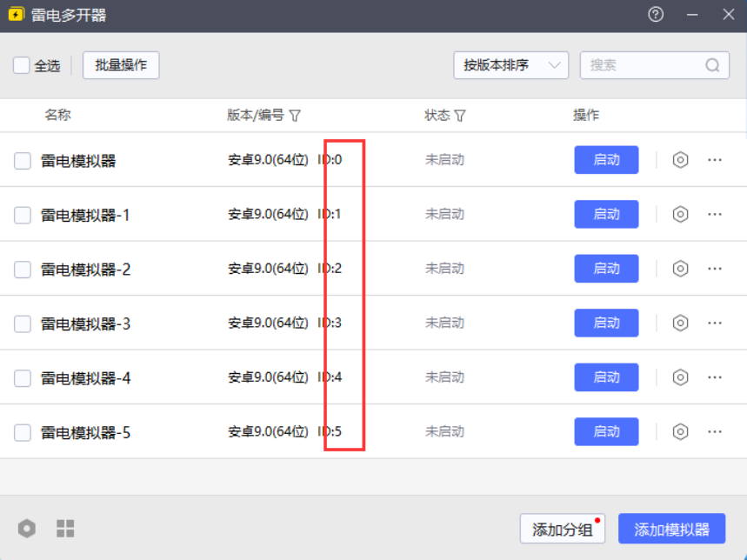Tick checkbox for 雷电模拟器 ID:0
The height and width of the screenshot is (560, 747).
coord(23,161)
